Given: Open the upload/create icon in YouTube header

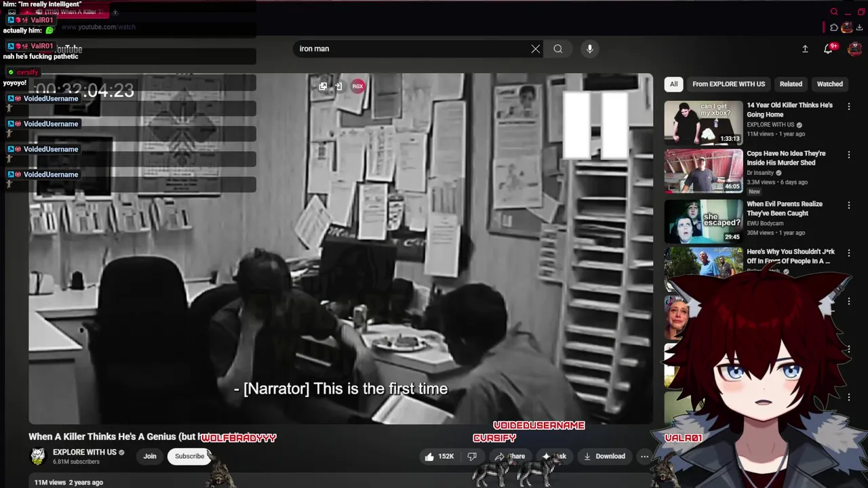Looking at the screenshot, I should click(805, 49).
